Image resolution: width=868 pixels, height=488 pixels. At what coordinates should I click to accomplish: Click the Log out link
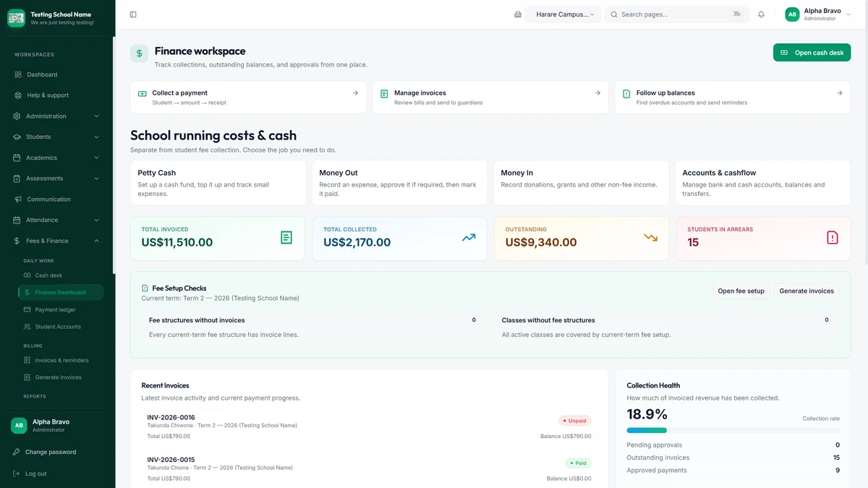tap(35, 474)
